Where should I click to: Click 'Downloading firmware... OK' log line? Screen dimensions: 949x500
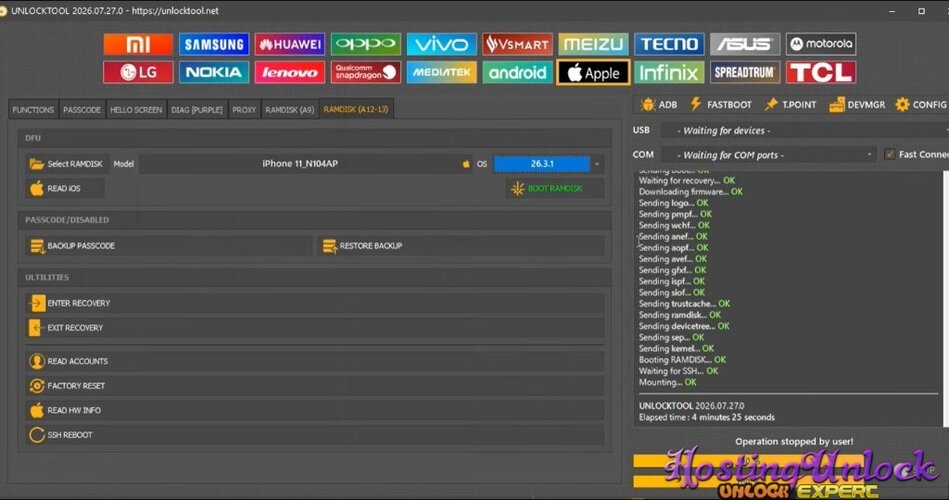point(691,191)
